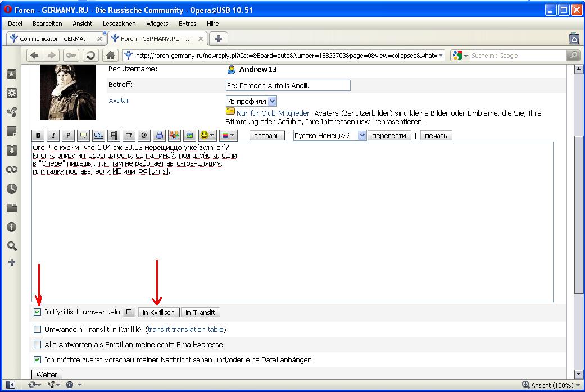Image resolution: width=585 pixels, height=392 pixels.
Task: Insert video with the film strip icon
Action: pos(114,135)
